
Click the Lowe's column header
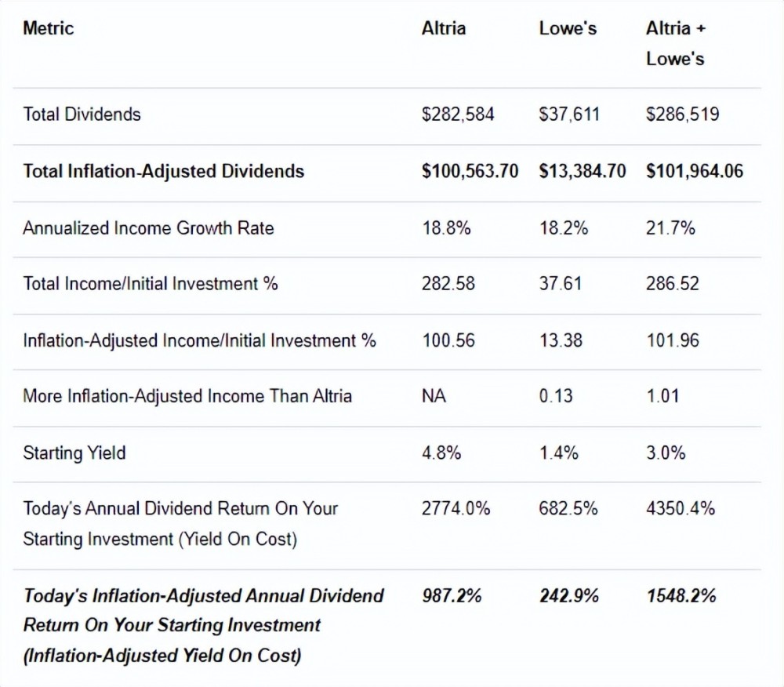click(568, 29)
